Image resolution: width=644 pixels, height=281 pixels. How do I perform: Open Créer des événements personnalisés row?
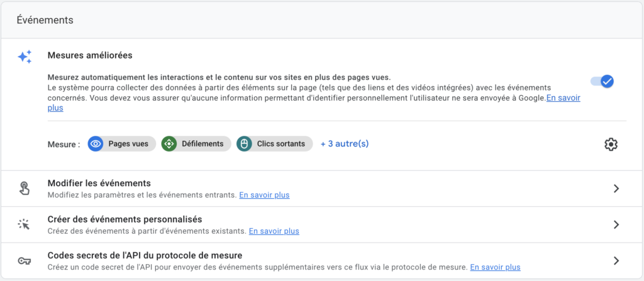tap(125, 219)
